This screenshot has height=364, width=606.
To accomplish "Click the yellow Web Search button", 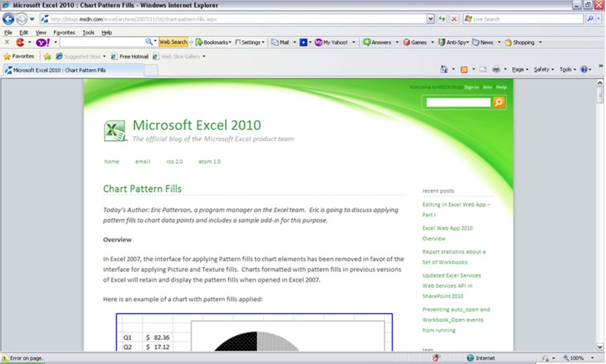I will point(173,42).
